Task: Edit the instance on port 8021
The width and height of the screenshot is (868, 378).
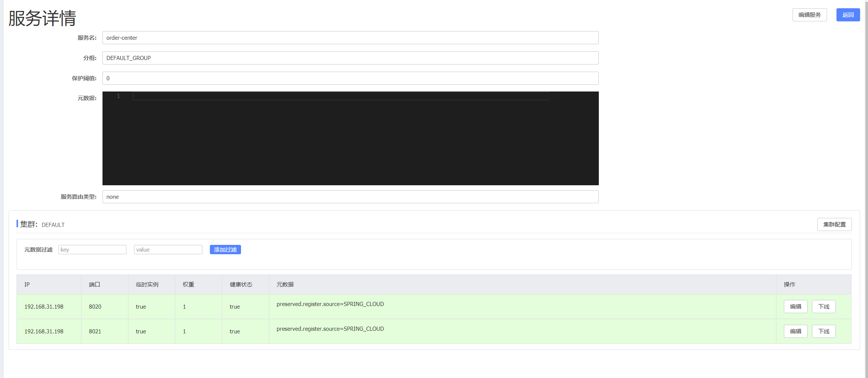Action: pos(796,331)
